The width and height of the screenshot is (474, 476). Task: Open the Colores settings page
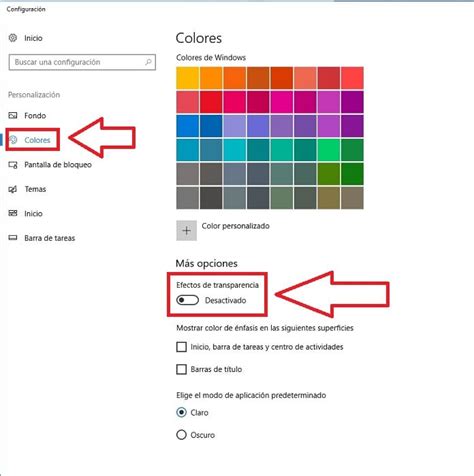pos(37,140)
